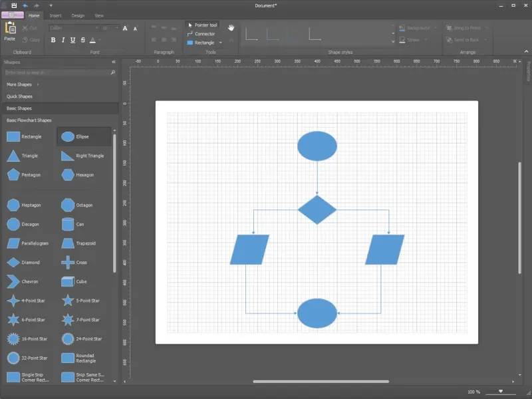Select the Pan hand tool

click(231, 27)
